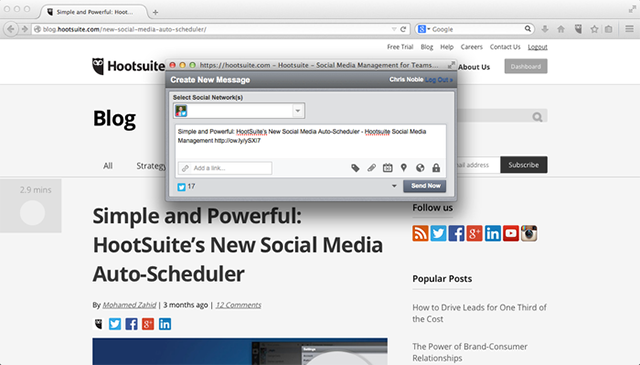Select the profile avatar in network picker
The image size is (640, 365).
[181, 111]
